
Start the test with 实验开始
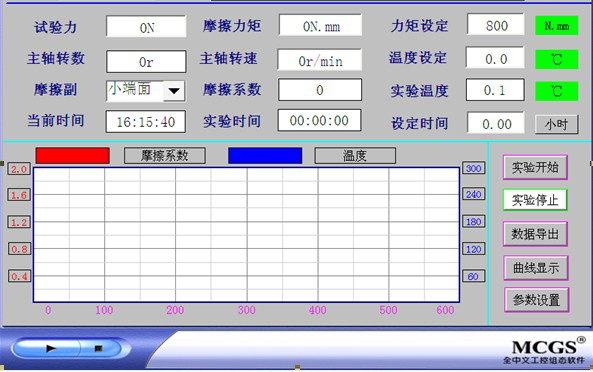click(x=535, y=167)
